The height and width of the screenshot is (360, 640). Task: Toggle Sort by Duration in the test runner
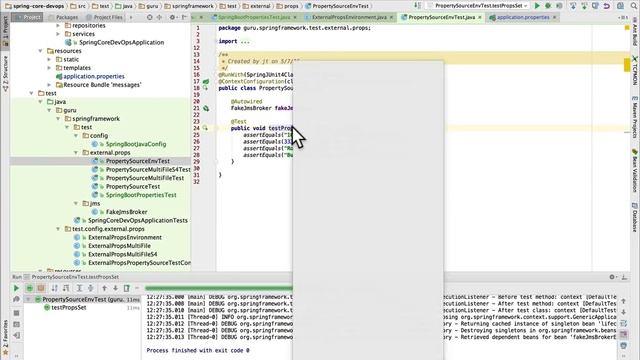(x=66, y=288)
